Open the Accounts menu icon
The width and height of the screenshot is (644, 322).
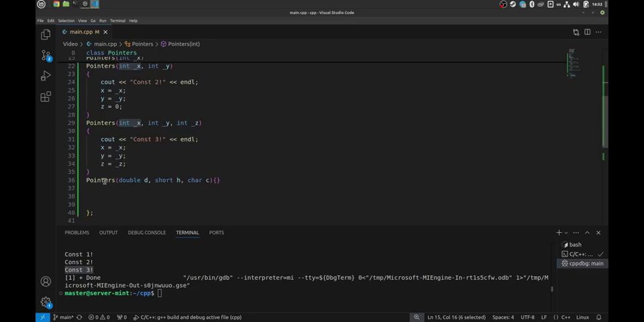(x=46, y=281)
